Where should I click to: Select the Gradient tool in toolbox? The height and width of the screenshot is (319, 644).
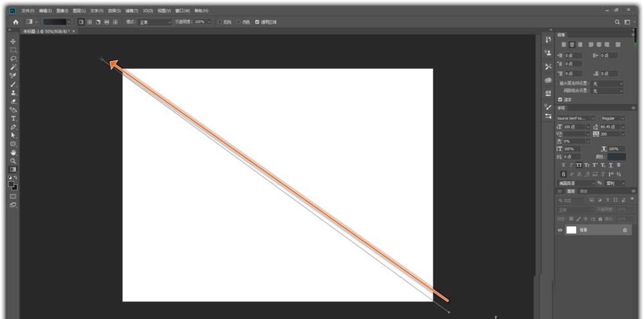click(x=13, y=169)
